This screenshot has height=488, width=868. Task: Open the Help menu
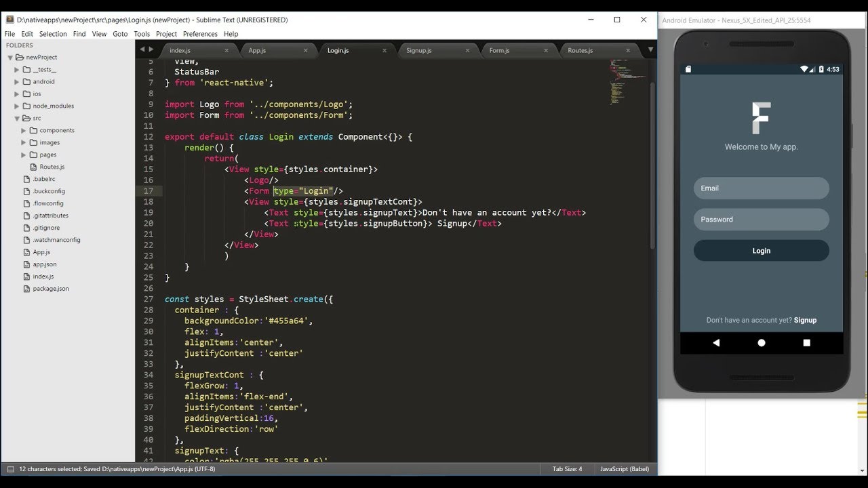[x=231, y=34]
